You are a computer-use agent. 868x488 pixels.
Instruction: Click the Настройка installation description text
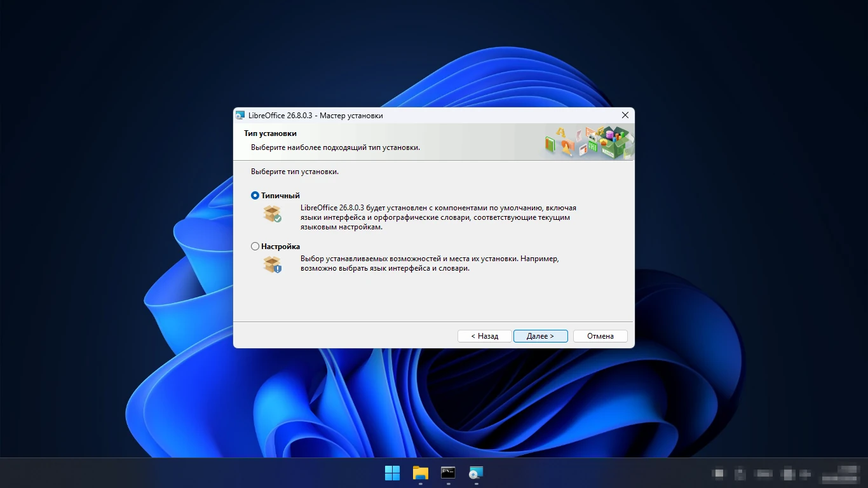tap(430, 264)
